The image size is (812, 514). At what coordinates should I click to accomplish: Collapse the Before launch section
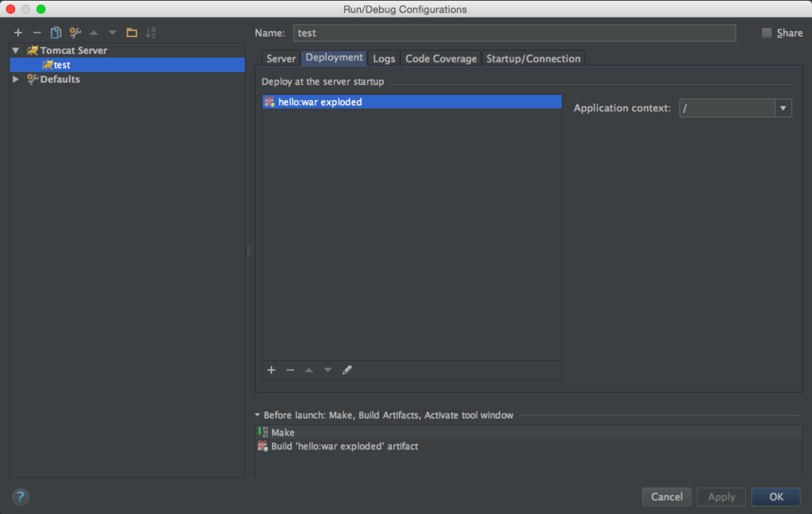click(x=258, y=415)
